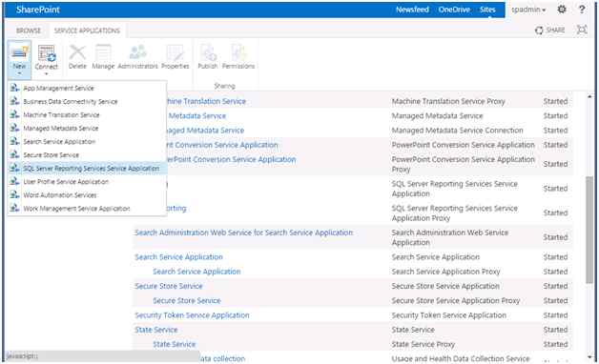Open the Sites link
599x364 pixels.
pos(487,10)
